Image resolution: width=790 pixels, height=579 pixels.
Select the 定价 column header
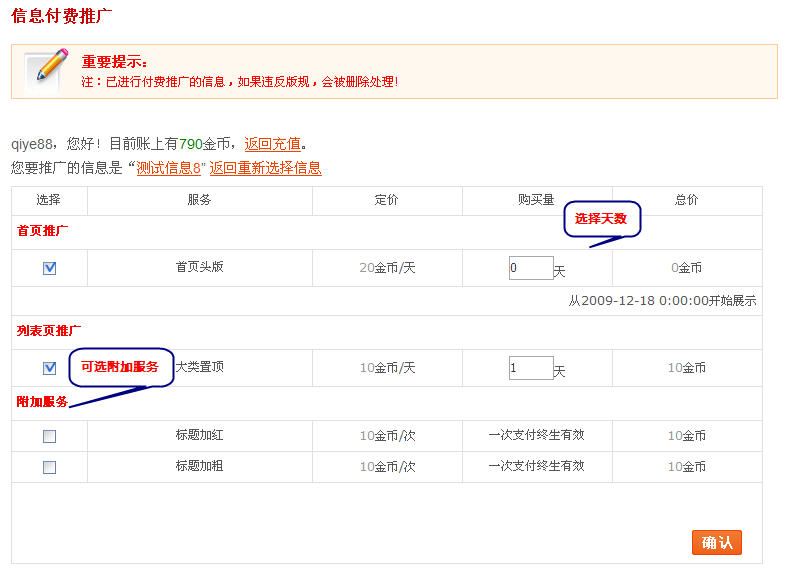(386, 200)
